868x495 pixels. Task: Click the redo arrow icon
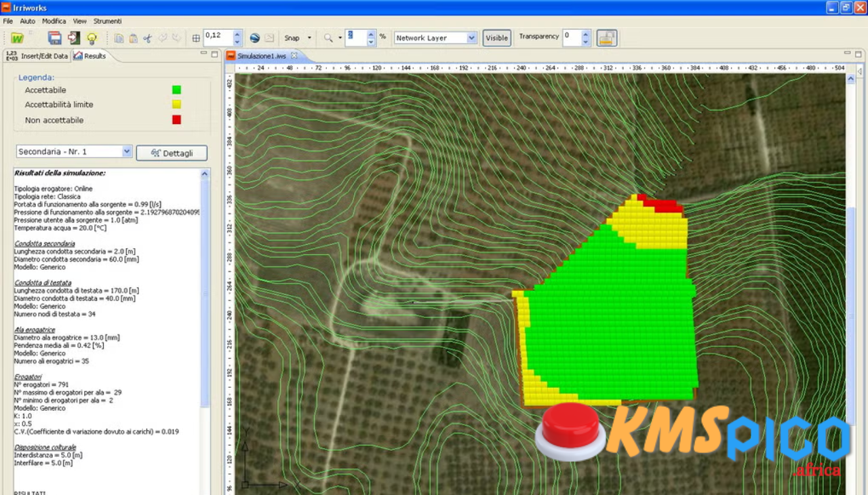click(x=176, y=38)
